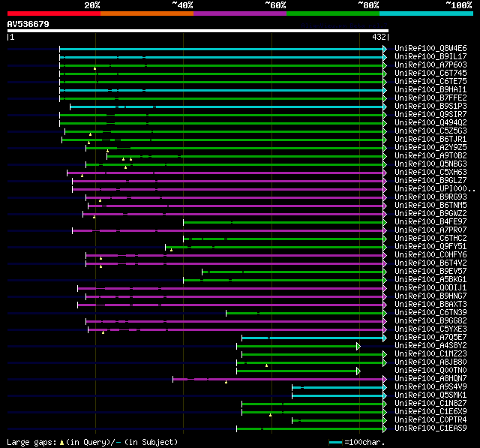The width and height of the screenshot is (480, 448).
Task: Click the 432 end position label
Action: (x=379, y=37)
